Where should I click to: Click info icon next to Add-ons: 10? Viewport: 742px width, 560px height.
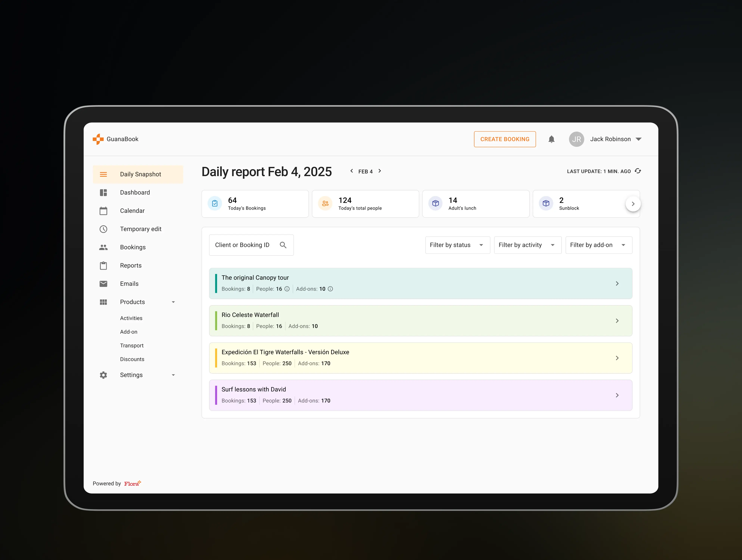(x=330, y=289)
